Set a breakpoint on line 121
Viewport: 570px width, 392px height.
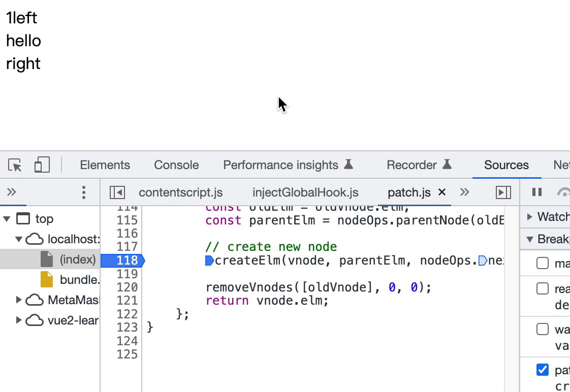(x=127, y=301)
